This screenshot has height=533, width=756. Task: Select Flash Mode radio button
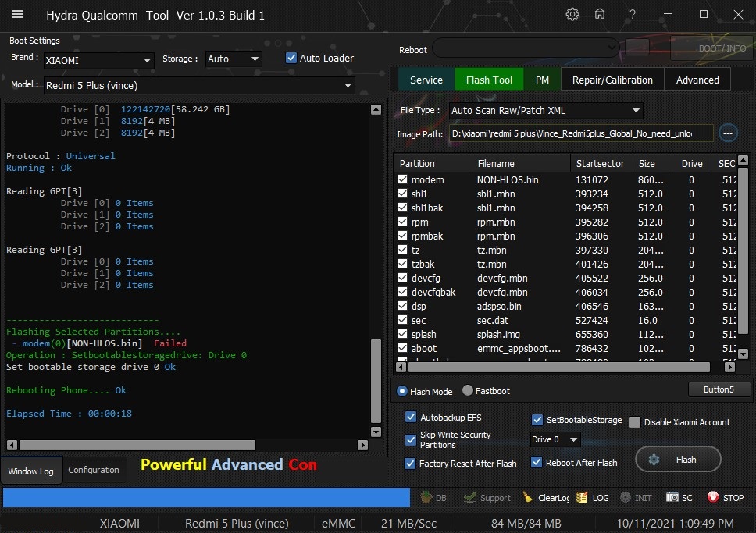[x=402, y=391]
